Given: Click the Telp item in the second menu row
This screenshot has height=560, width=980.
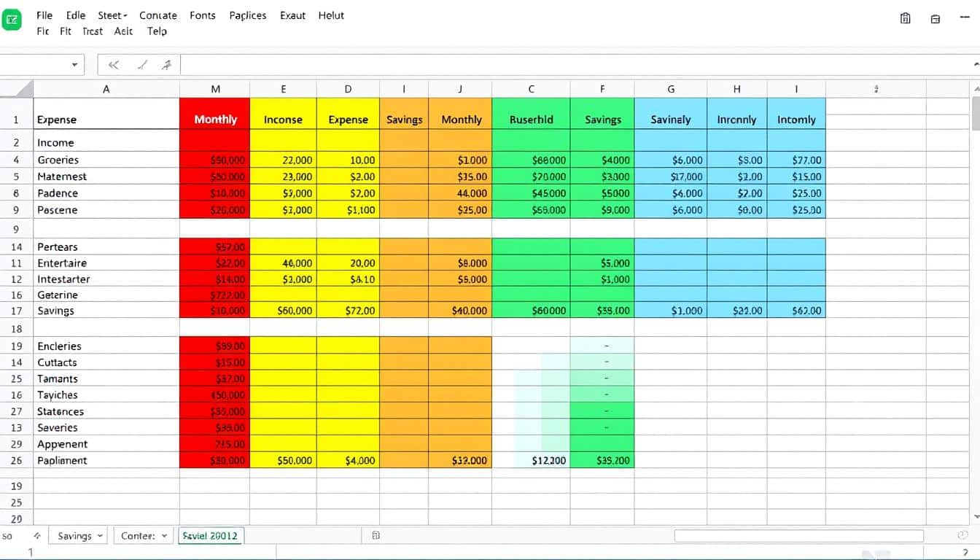Looking at the screenshot, I should 157,31.
